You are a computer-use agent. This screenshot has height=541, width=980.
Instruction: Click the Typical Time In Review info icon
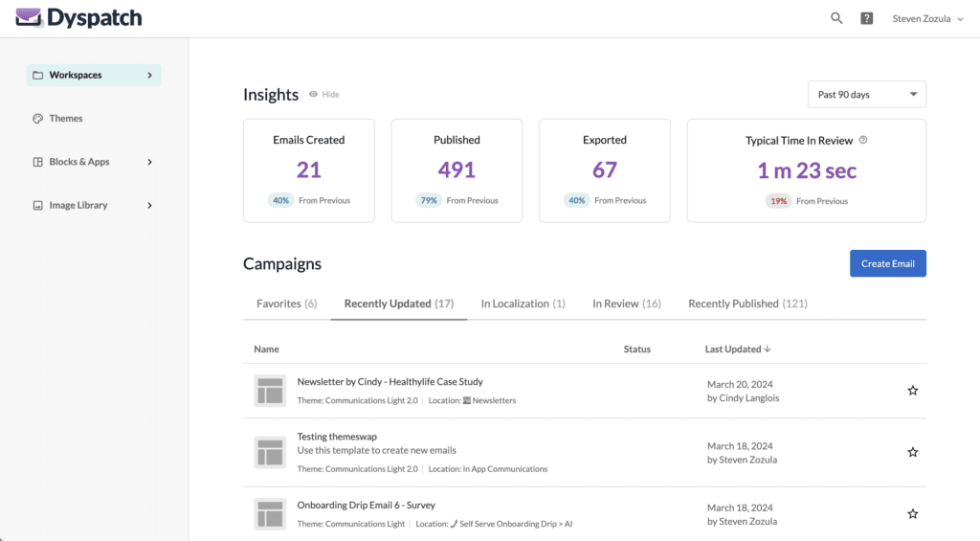click(x=863, y=140)
